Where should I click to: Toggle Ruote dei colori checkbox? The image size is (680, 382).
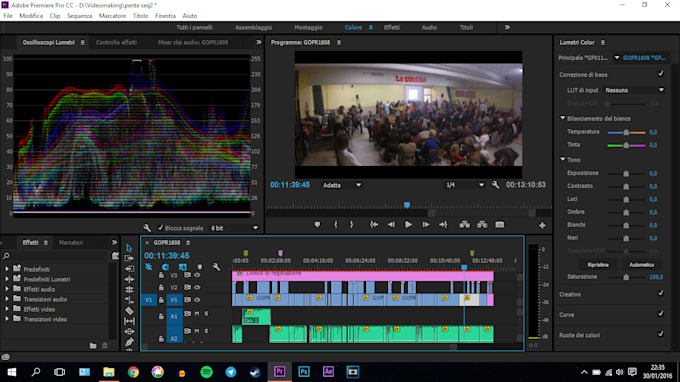pos(660,334)
